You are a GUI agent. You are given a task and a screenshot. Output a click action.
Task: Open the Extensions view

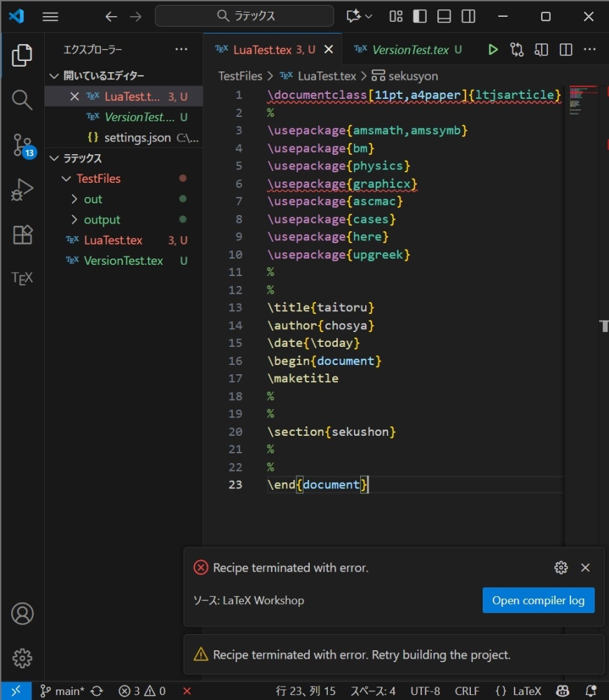21,235
